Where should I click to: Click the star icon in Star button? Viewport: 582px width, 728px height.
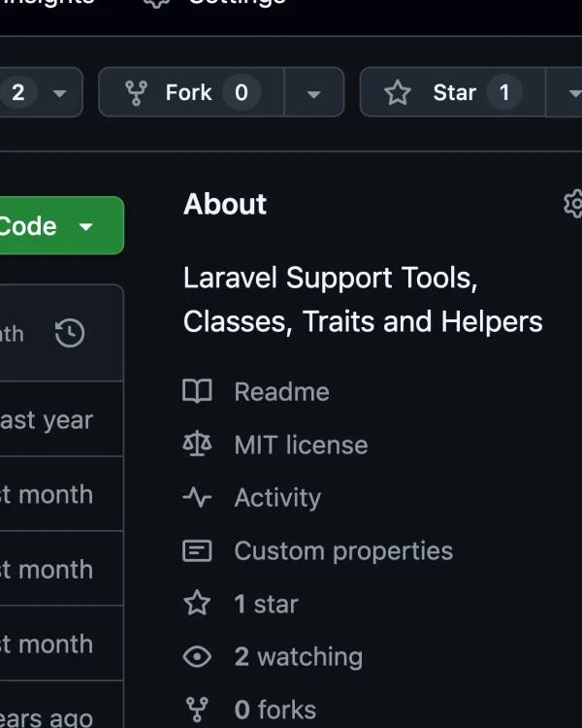click(x=398, y=92)
